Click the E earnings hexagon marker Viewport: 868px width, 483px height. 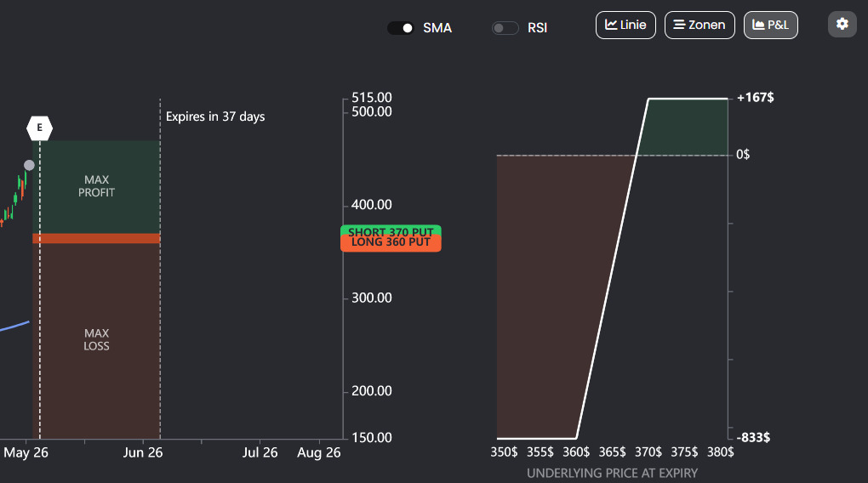(39, 128)
